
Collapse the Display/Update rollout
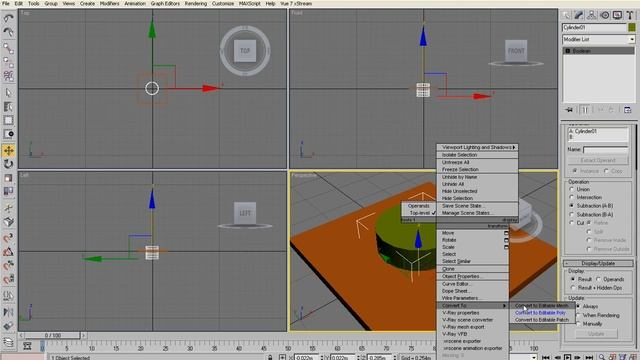(x=598, y=263)
